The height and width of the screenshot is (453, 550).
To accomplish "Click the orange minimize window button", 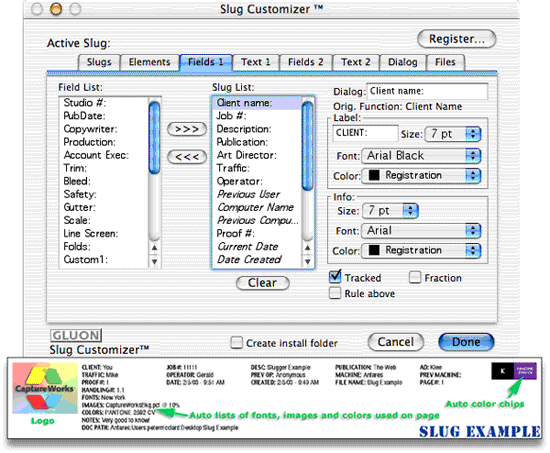I will point(56,8).
